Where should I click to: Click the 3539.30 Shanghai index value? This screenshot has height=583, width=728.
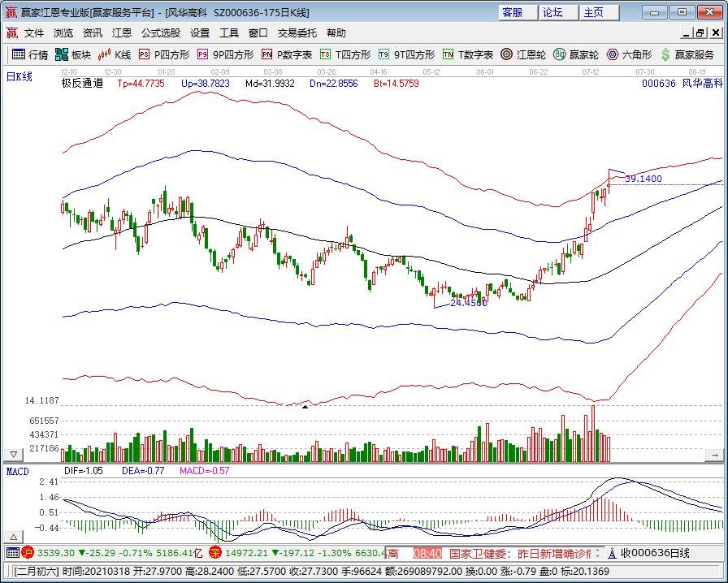click(56, 553)
